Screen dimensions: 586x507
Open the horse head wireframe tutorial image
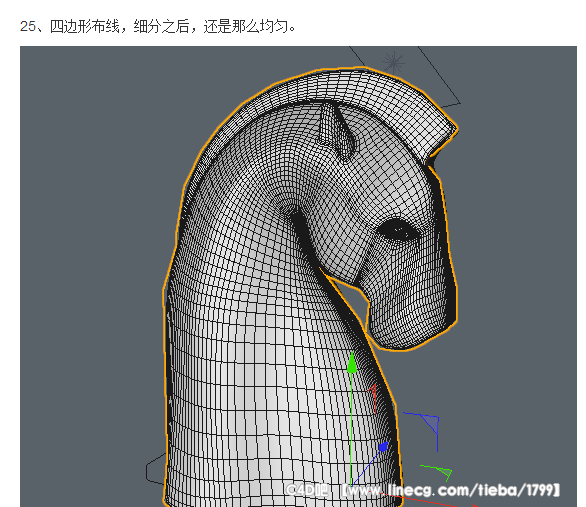tap(298, 276)
